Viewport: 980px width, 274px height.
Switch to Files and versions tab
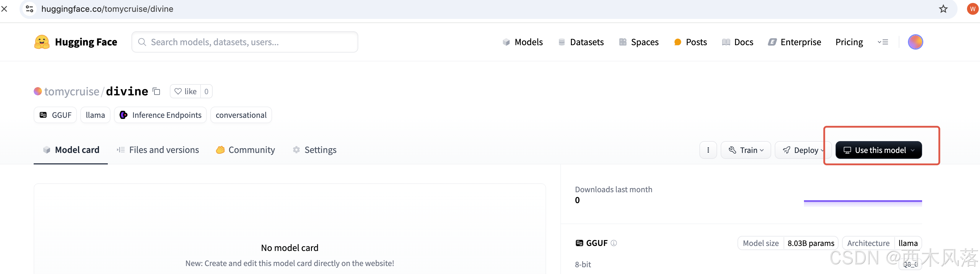coord(157,150)
